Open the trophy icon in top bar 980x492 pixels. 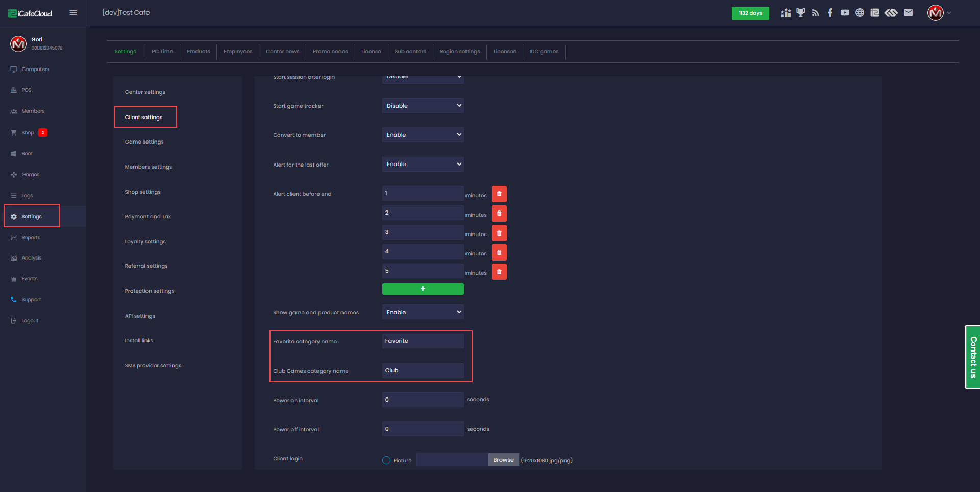800,13
